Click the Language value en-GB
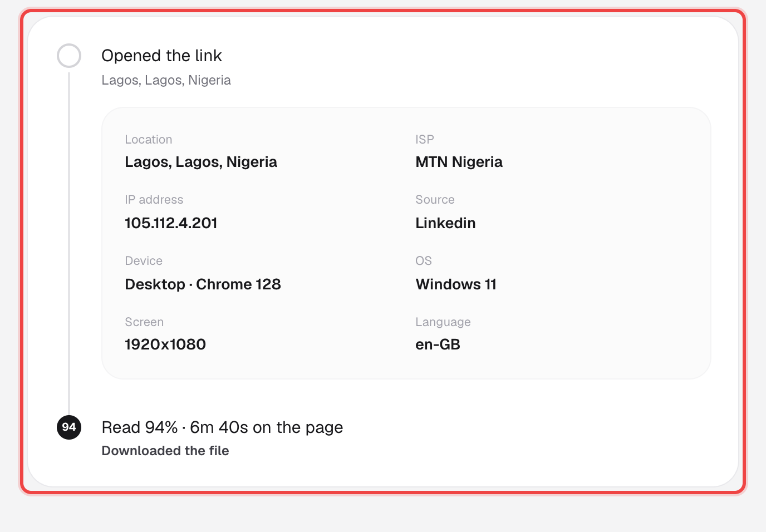 point(438,344)
